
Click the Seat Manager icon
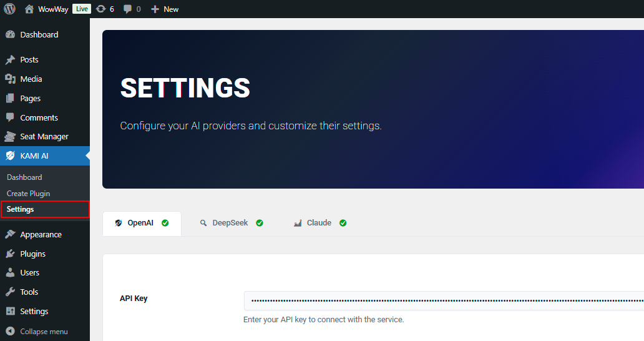(10, 136)
